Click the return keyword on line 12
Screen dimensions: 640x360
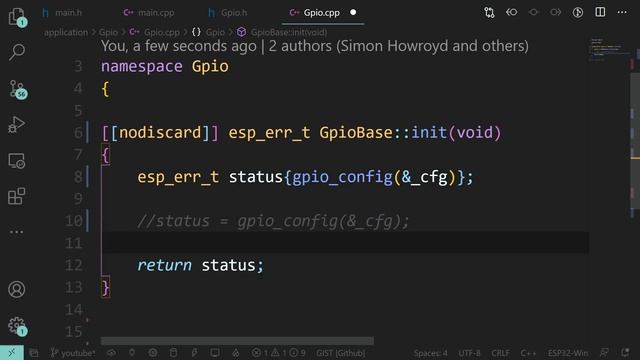164,265
